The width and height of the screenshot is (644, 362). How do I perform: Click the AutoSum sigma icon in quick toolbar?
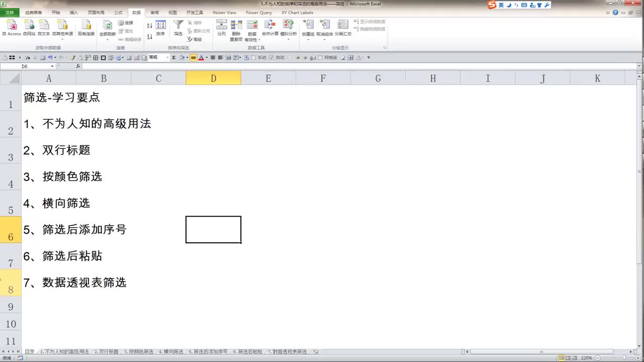pyautogui.click(x=174, y=58)
